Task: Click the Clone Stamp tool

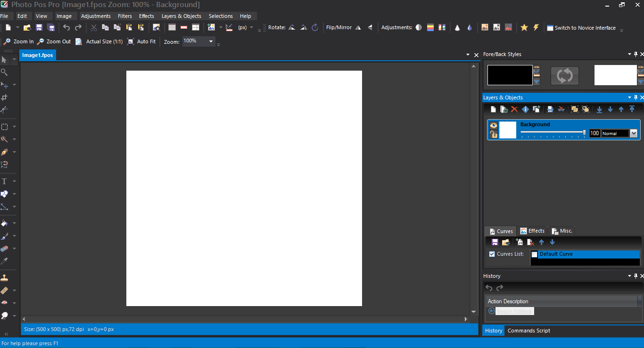Action: click(x=4, y=277)
